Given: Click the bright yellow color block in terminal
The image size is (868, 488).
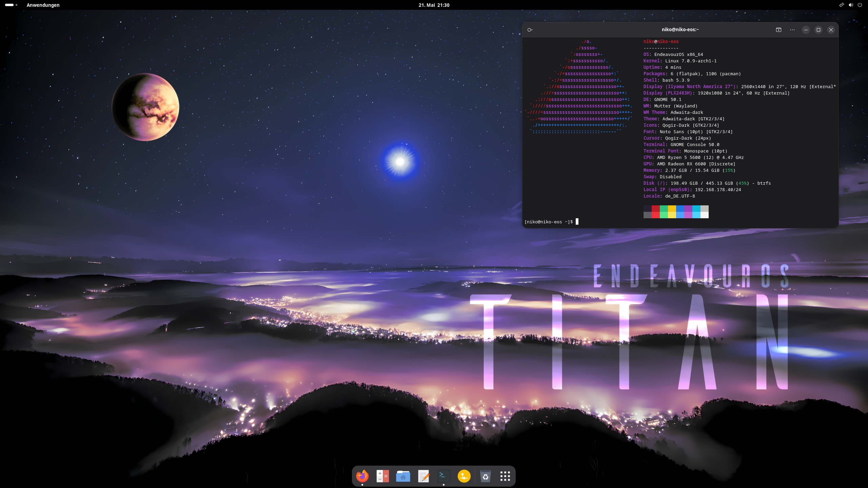Looking at the screenshot, I should pyautogui.click(x=672, y=215).
